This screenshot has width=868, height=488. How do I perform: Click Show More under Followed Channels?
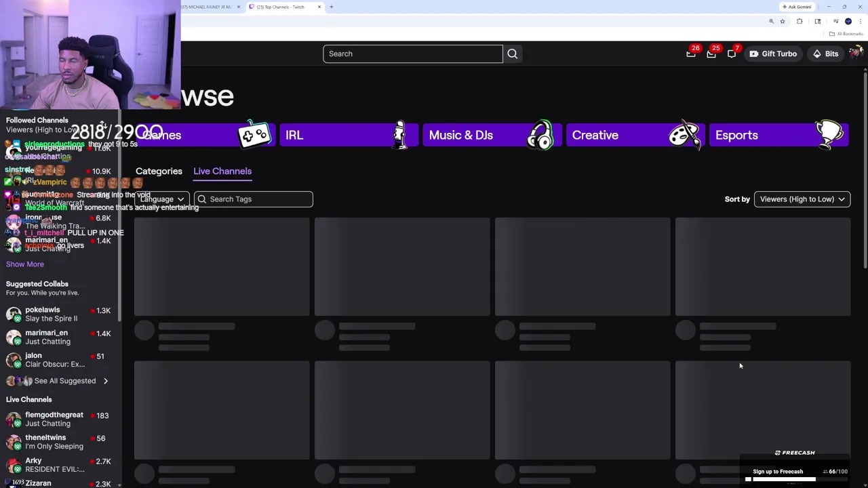coord(25,264)
